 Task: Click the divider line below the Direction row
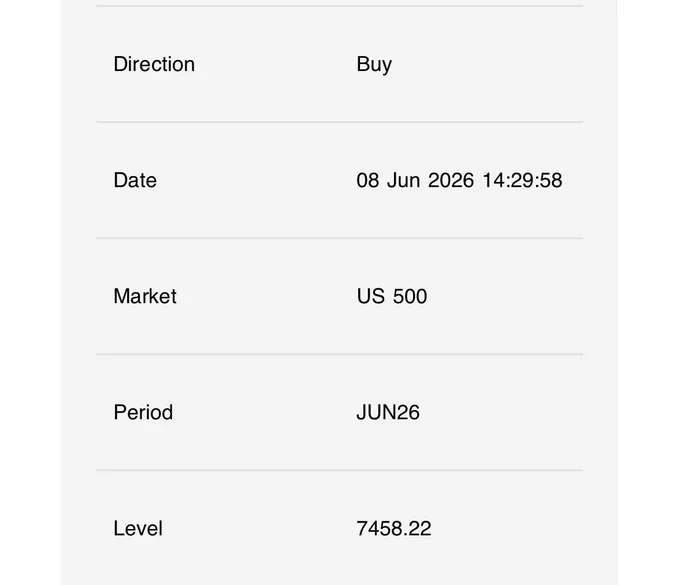pyautogui.click(x=340, y=122)
